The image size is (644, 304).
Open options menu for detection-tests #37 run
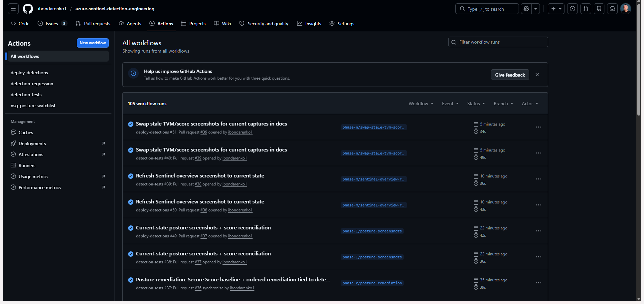[538, 283]
